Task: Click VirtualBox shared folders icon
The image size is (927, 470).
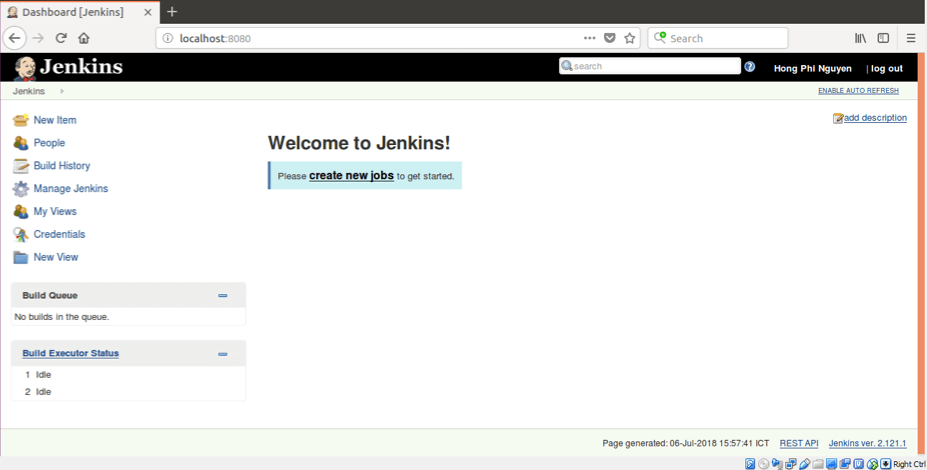Action: coord(818,463)
